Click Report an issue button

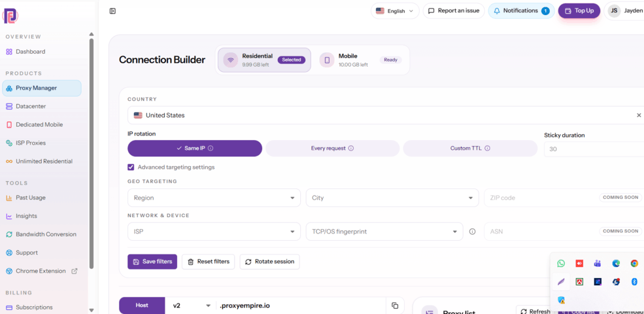(454, 10)
